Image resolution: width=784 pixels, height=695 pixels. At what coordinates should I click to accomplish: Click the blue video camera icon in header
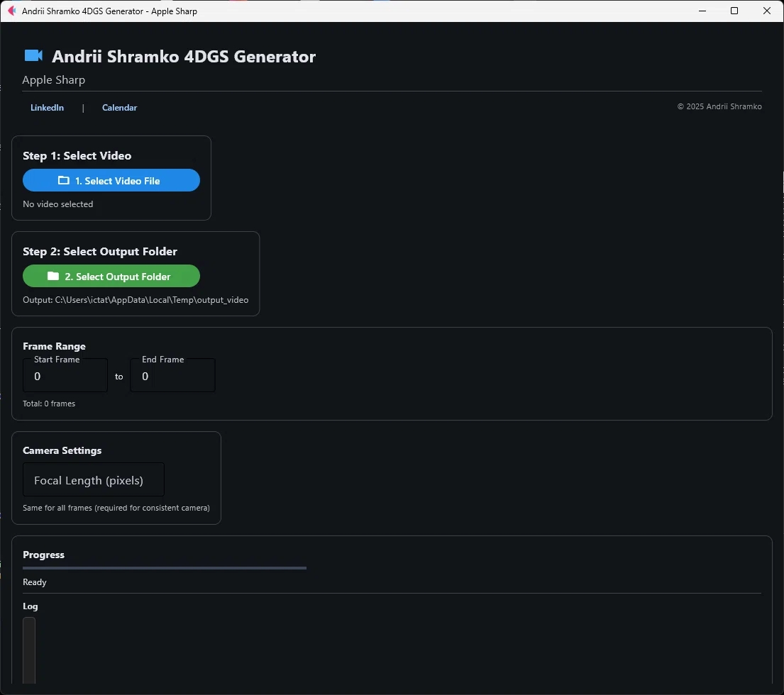(x=33, y=55)
